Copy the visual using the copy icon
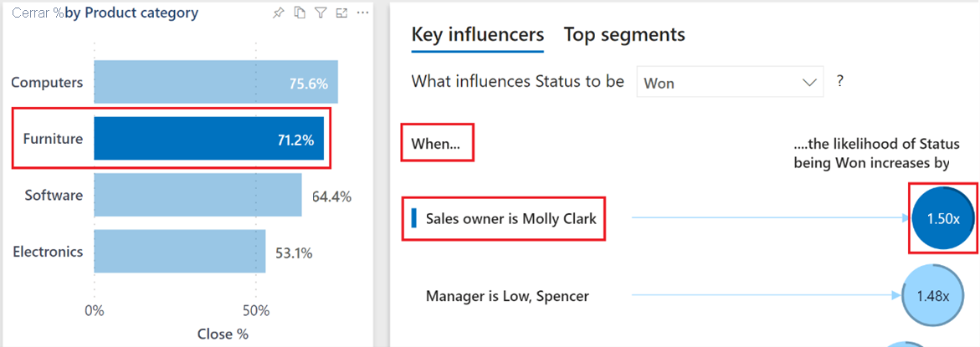The width and height of the screenshot is (980, 347). (300, 13)
